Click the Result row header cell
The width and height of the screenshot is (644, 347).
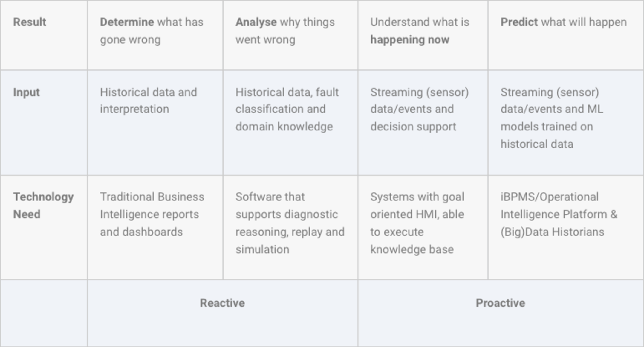(44, 35)
